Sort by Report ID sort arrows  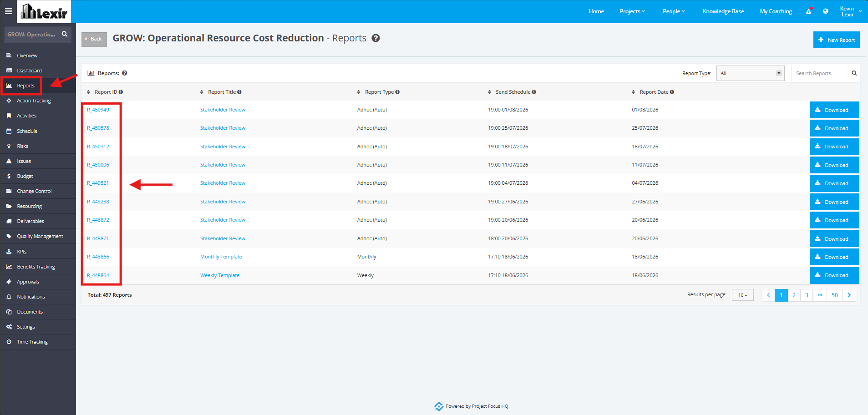(88, 92)
